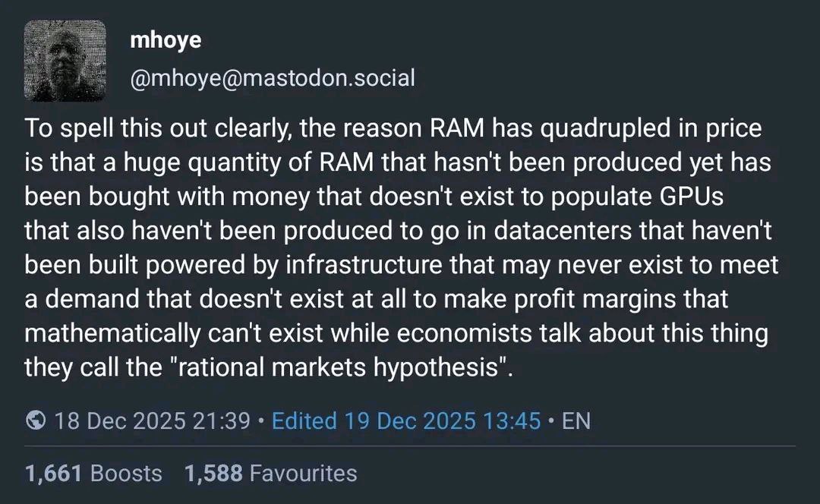
Task: Click the word "powered" in the post
Action: pos(186,264)
